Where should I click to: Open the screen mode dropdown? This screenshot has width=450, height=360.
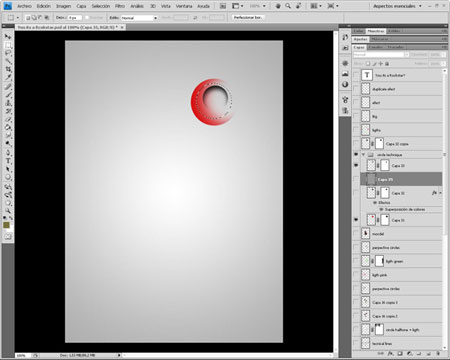(333, 6)
